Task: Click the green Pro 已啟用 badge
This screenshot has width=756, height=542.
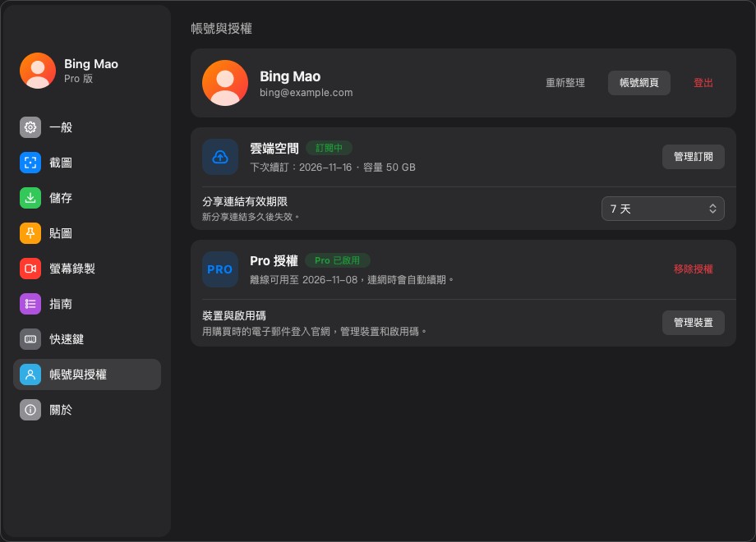Action: coord(338,260)
